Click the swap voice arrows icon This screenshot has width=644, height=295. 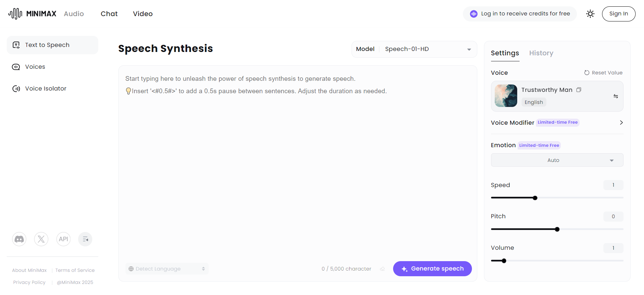(616, 96)
